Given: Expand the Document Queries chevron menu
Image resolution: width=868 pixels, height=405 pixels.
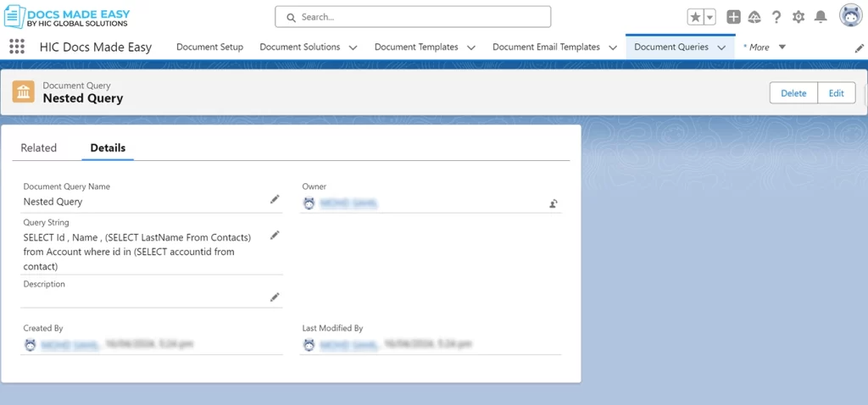Looking at the screenshot, I should tap(721, 47).
